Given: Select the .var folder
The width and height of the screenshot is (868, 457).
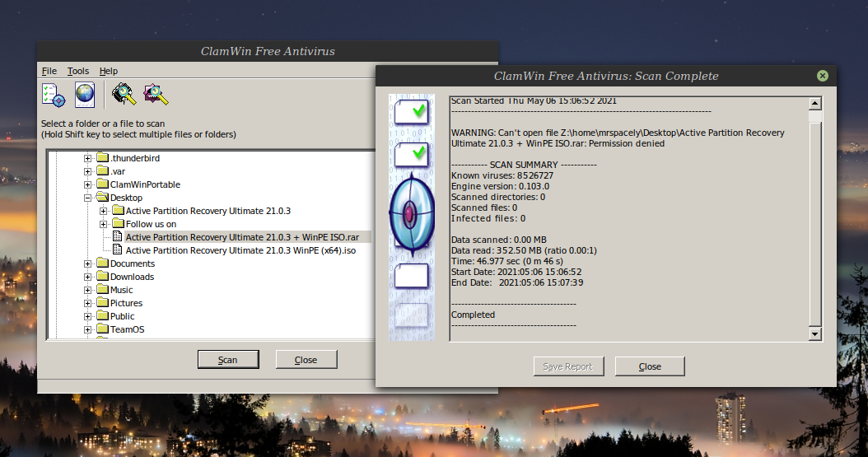Looking at the screenshot, I should (118, 171).
